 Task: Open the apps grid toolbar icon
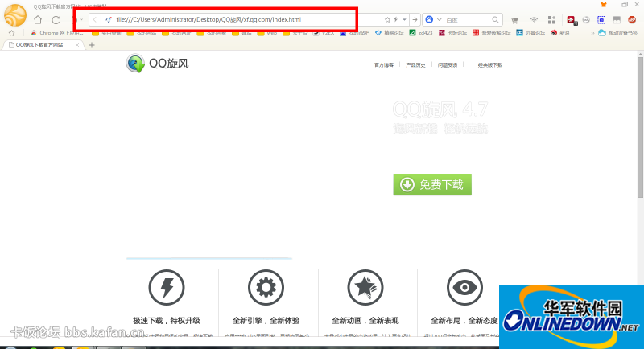coord(552,19)
